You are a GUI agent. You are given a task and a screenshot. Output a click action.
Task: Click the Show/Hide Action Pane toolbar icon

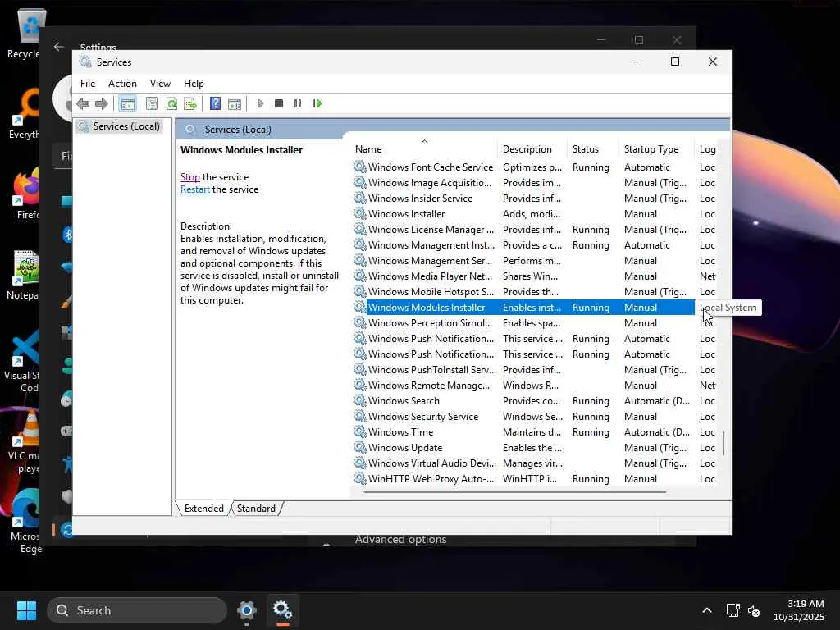pos(234,103)
